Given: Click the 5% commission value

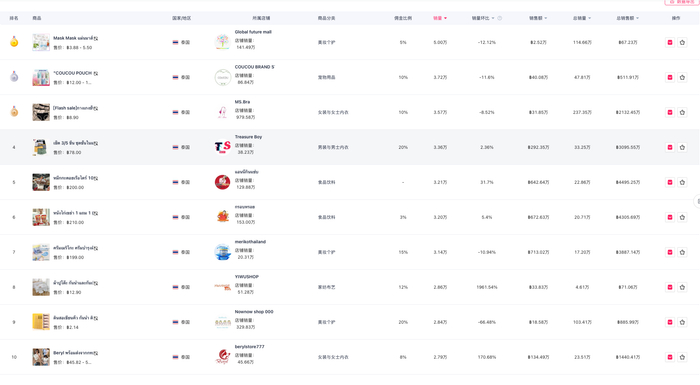Looking at the screenshot, I should point(403,42).
